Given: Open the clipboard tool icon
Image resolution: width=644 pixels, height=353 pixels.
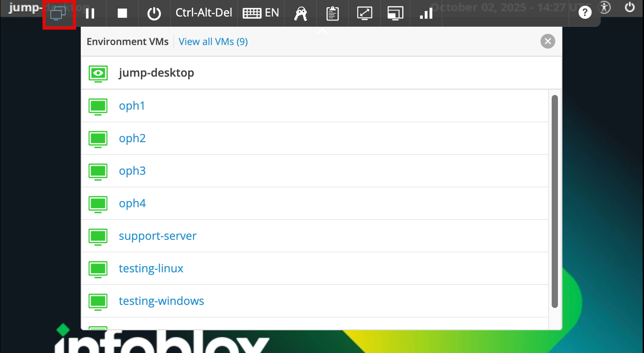Looking at the screenshot, I should coord(332,14).
